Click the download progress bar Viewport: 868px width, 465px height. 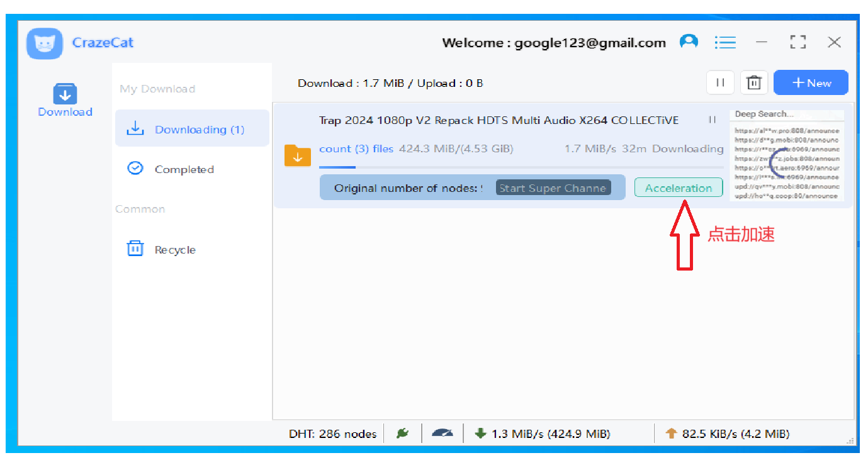tap(521, 167)
